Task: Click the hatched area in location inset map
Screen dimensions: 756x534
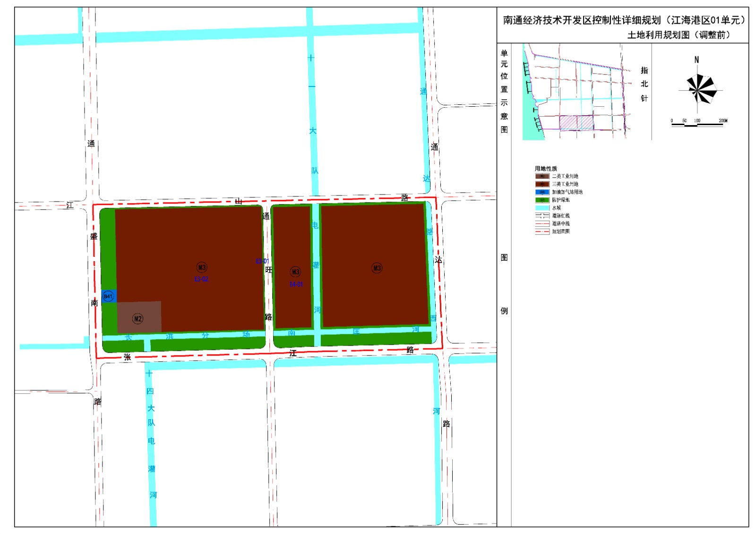Action: (x=576, y=123)
